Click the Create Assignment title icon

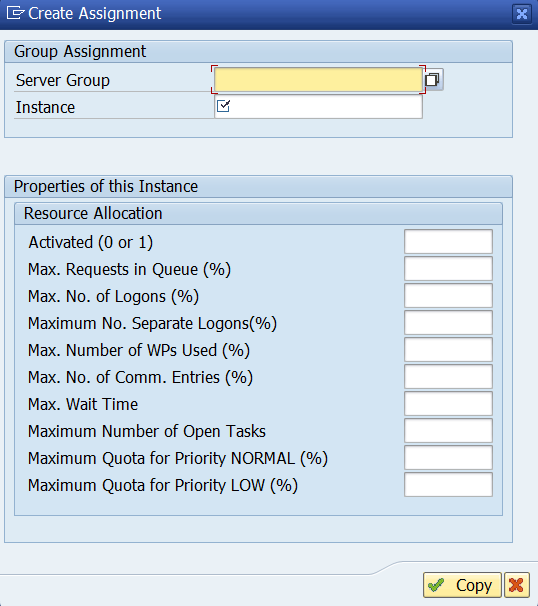(x=15, y=13)
